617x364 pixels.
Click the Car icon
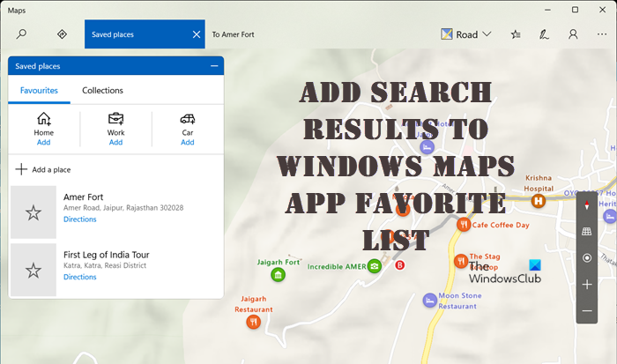pyautogui.click(x=187, y=118)
